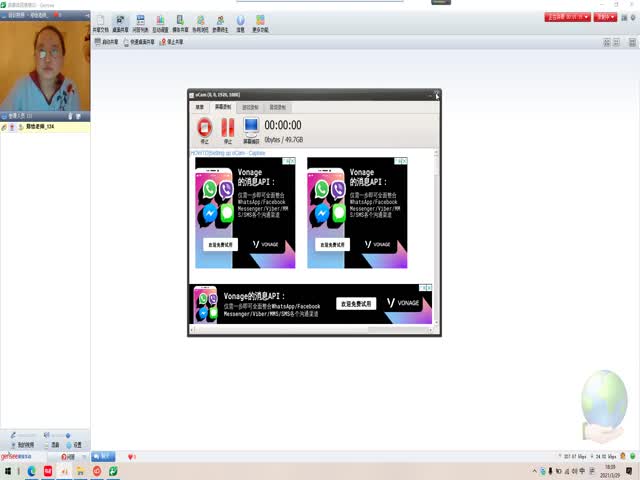Open the 问题列表 question list icon
Screen dimensions: 640x480
[139, 22]
